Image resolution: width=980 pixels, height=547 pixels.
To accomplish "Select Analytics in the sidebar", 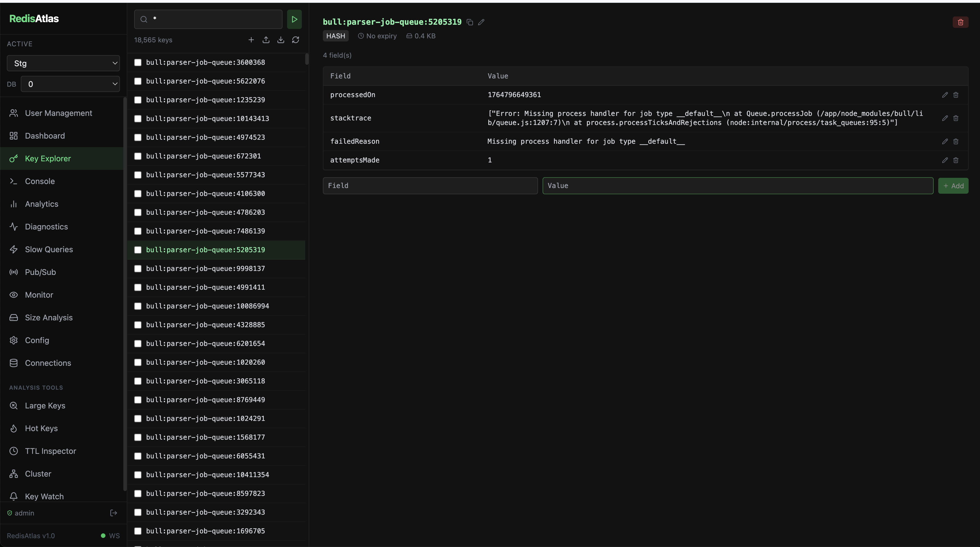I will click(x=42, y=204).
